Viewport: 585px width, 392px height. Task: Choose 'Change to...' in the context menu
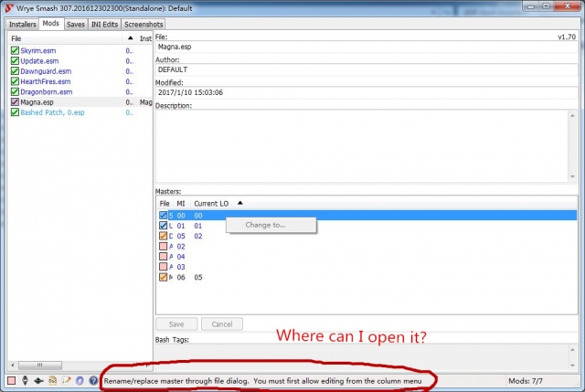(x=271, y=225)
